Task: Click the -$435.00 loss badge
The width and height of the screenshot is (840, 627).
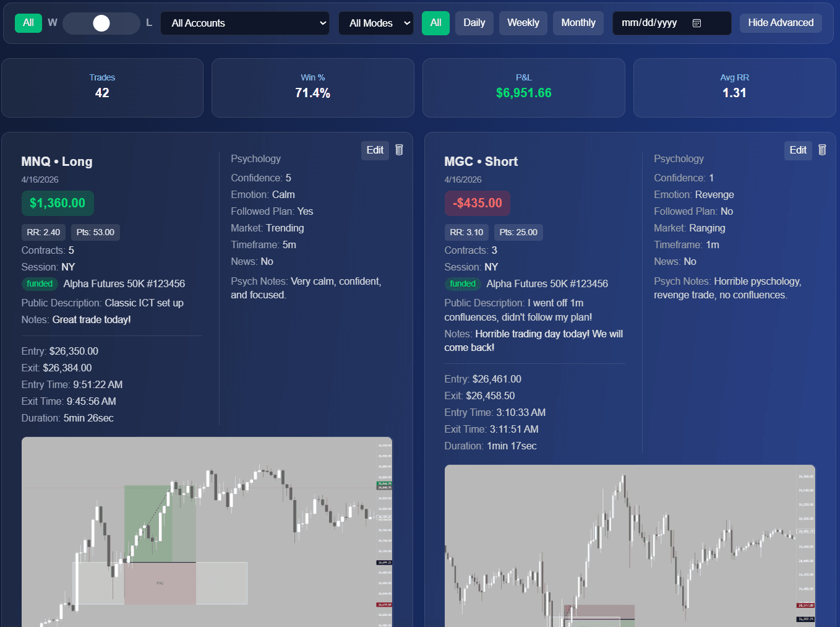Action: (x=478, y=203)
